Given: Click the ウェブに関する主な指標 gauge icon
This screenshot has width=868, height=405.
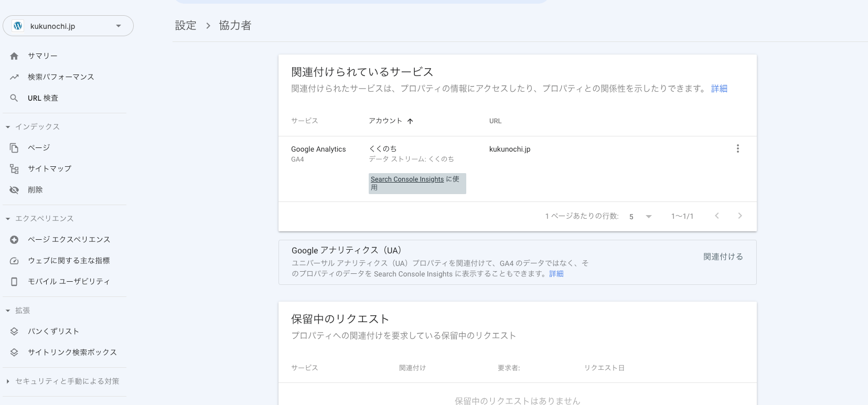Looking at the screenshot, I should coord(14,261).
